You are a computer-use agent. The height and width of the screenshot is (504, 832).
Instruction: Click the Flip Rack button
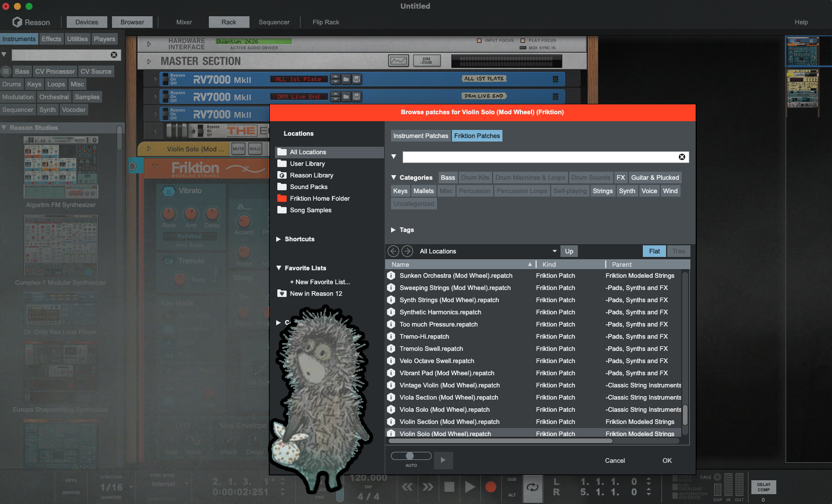tap(325, 22)
